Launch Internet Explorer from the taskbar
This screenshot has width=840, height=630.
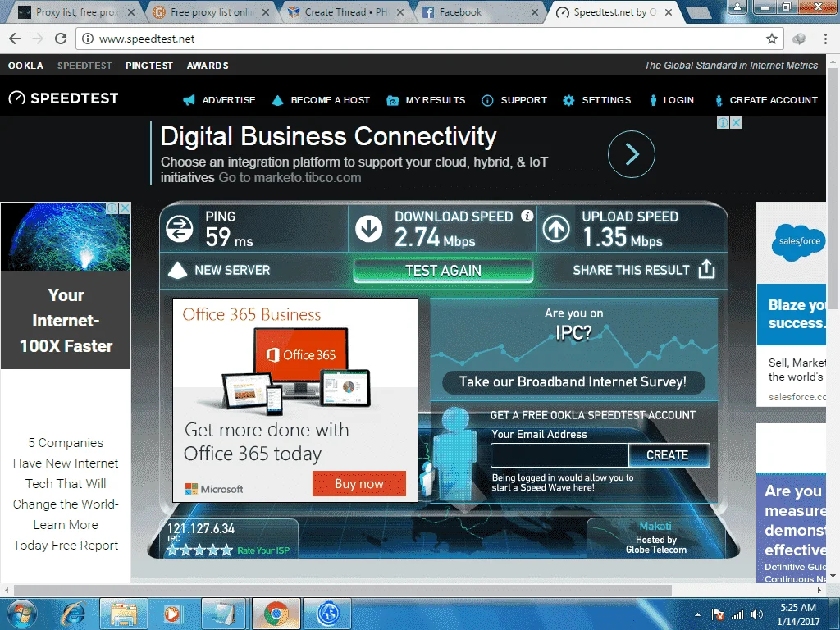(73, 614)
